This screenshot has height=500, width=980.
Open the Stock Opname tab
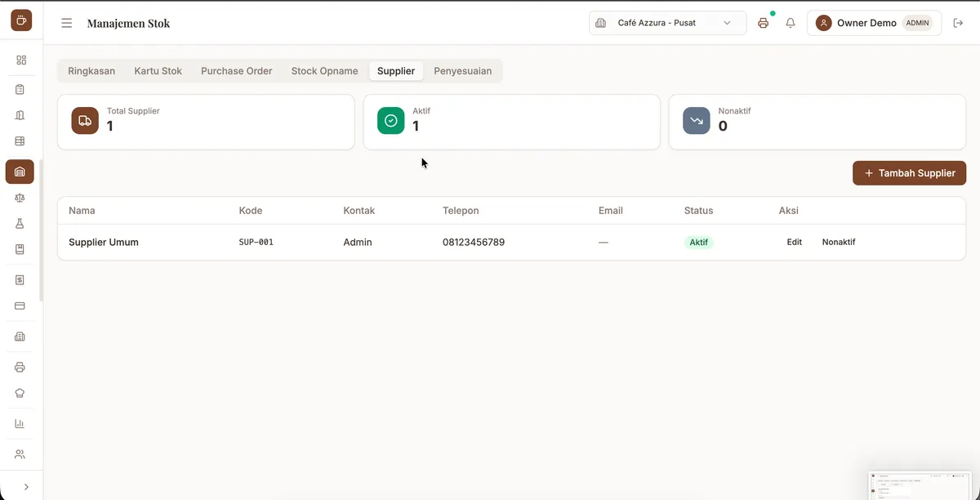click(324, 71)
